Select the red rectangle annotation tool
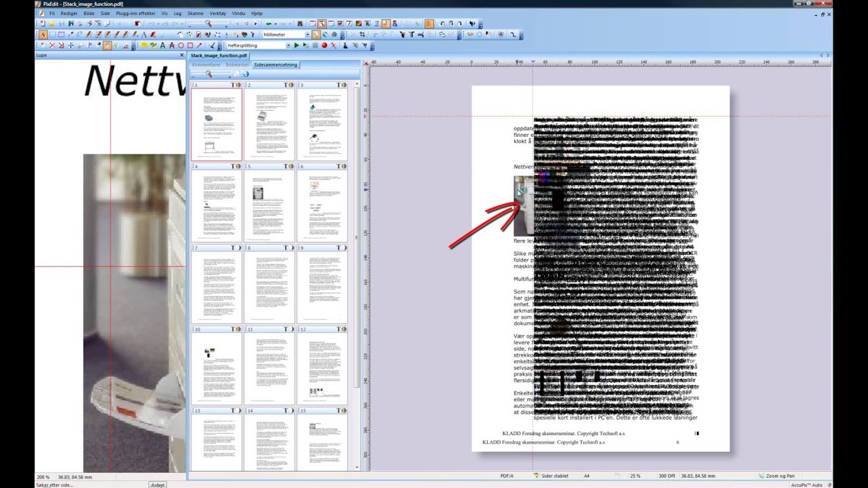The image size is (868, 488). point(190,45)
